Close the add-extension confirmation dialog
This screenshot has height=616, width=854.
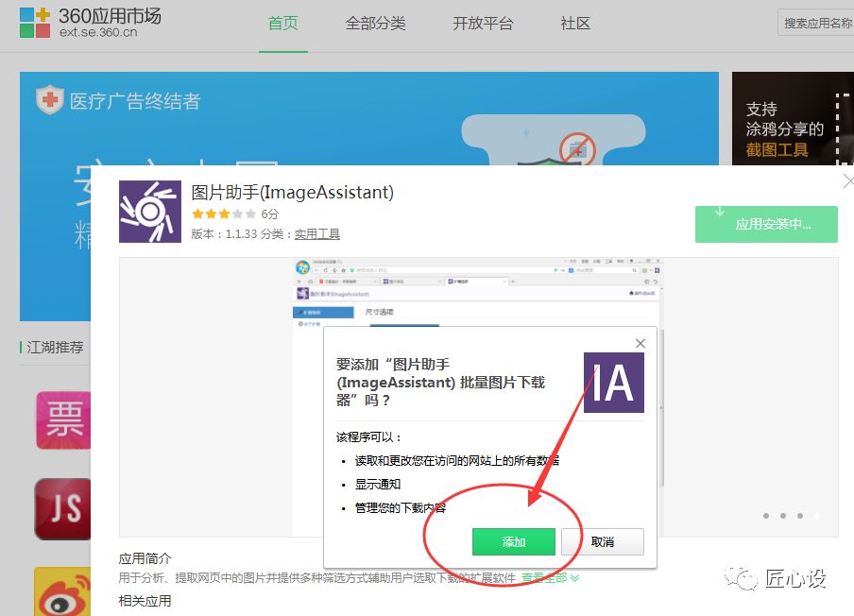coord(640,343)
